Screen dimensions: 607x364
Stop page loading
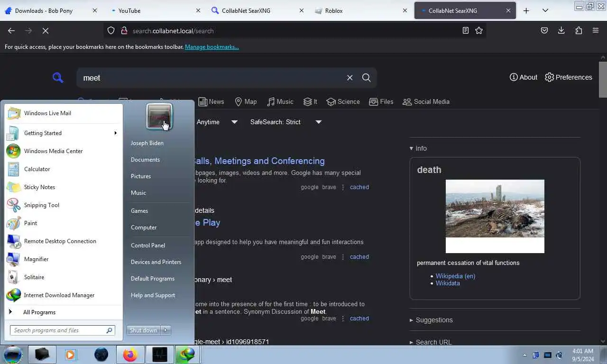(x=46, y=30)
